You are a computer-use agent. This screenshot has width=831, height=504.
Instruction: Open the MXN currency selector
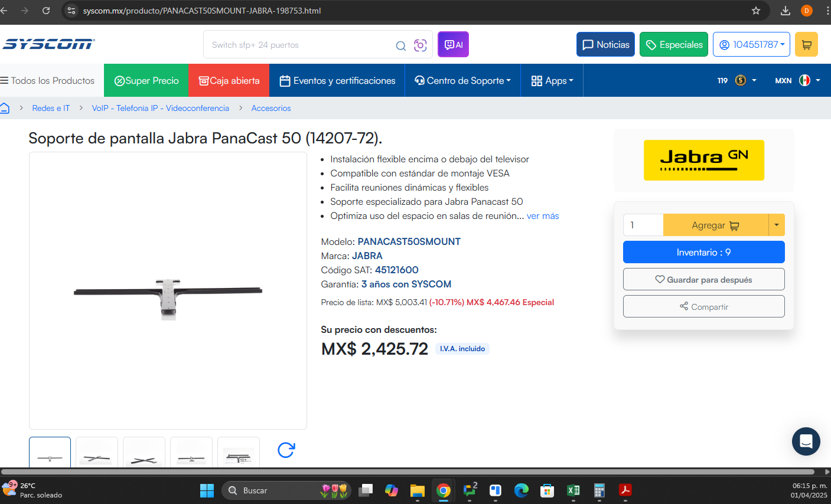[x=797, y=80]
